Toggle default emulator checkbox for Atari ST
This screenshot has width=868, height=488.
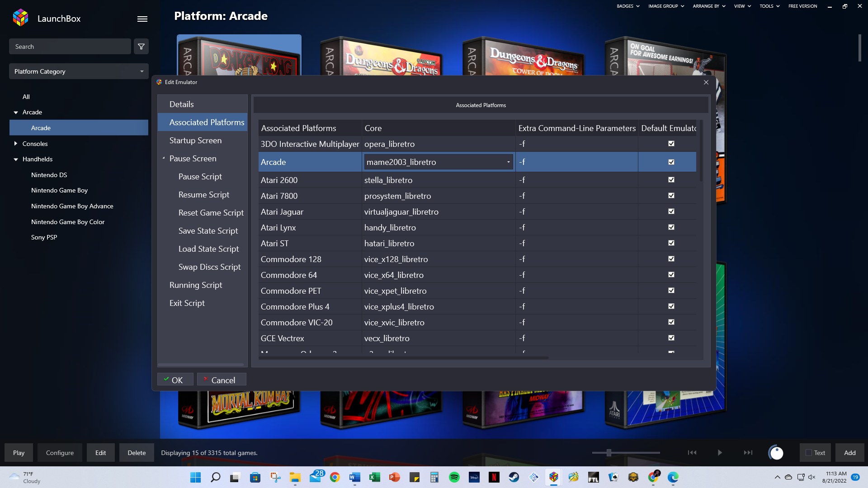[671, 243]
